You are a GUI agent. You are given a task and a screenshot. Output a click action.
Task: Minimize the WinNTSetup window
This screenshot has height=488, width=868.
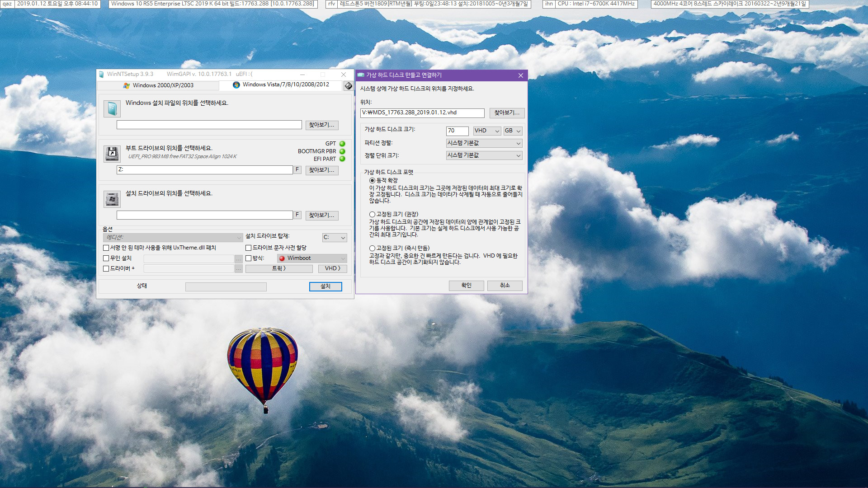(x=302, y=75)
